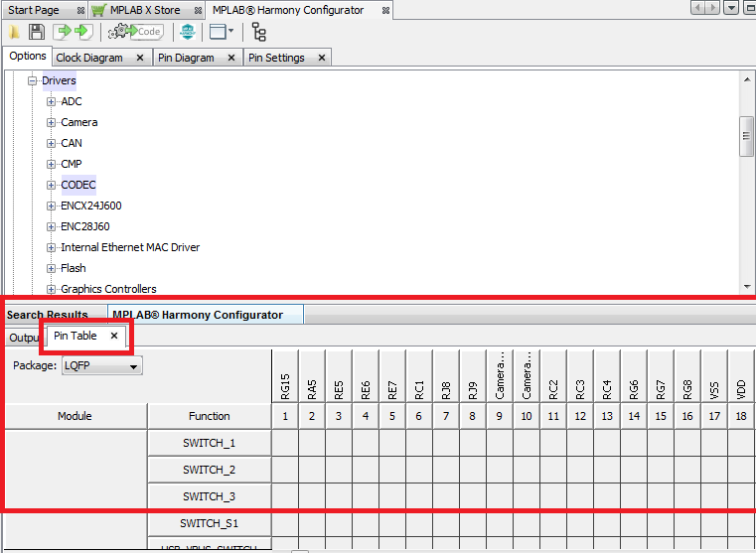Image resolution: width=756 pixels, height=553 pixels.
Task: Close the Pin Table tab
Action: (114, 337)
